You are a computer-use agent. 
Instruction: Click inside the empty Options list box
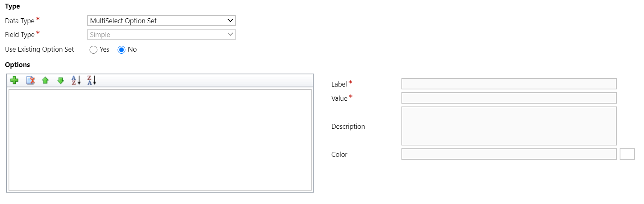(160, 140)
